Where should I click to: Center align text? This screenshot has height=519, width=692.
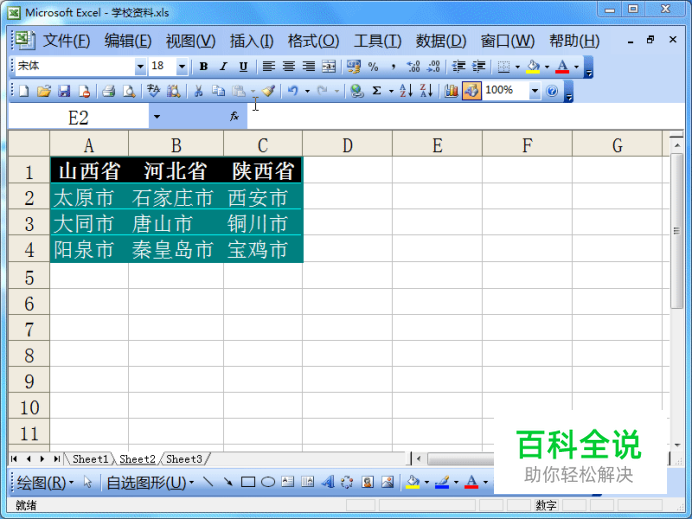point(289,67)
